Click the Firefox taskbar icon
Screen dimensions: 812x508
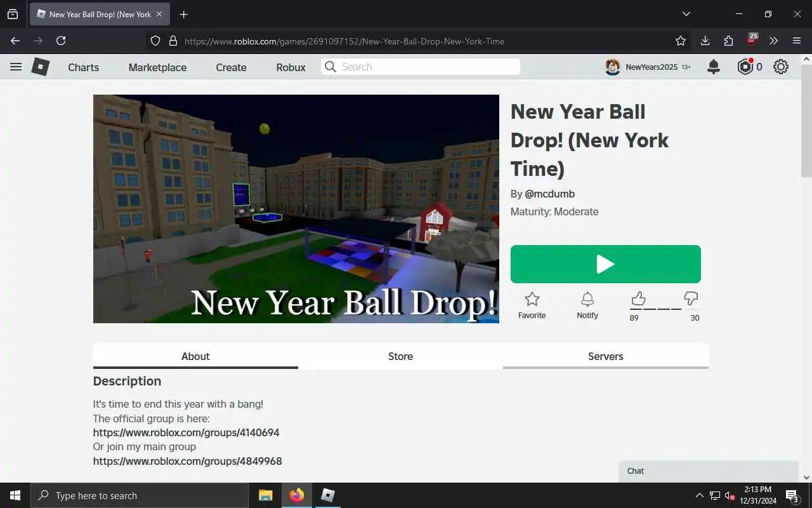(x=296, y=495)
